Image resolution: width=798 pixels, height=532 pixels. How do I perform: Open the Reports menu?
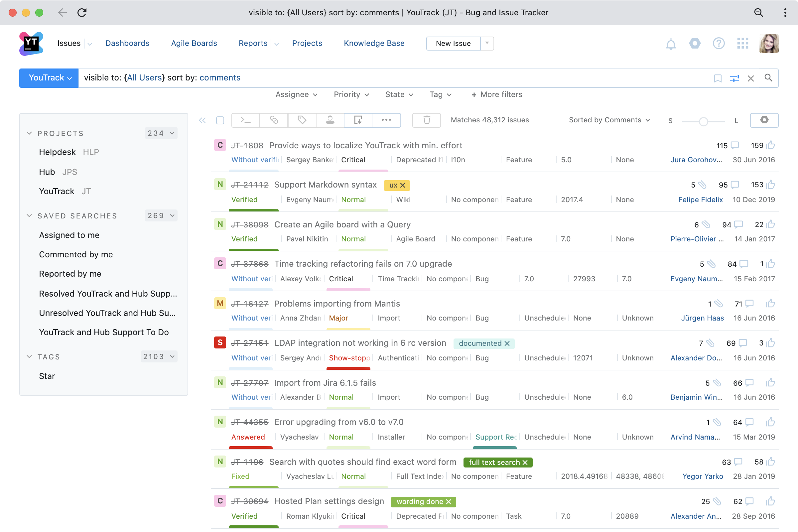253,44
